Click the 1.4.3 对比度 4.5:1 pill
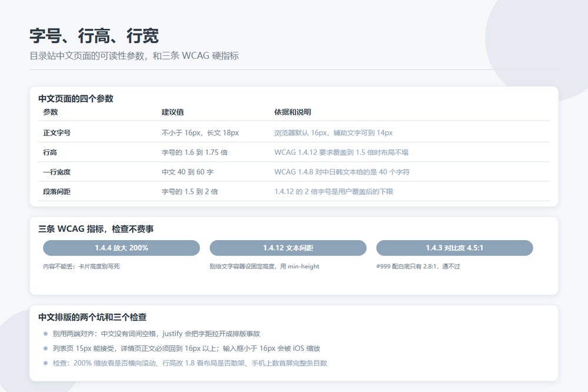 pos(455,248)
